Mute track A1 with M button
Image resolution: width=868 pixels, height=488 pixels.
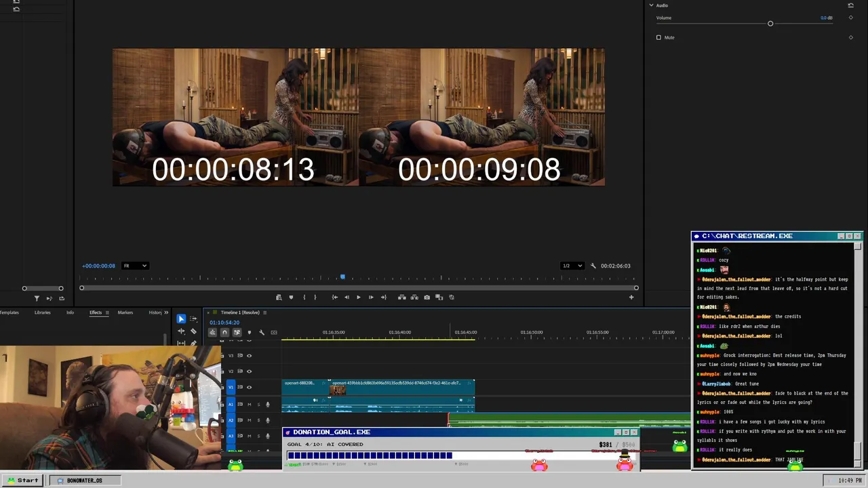[250, 404]
